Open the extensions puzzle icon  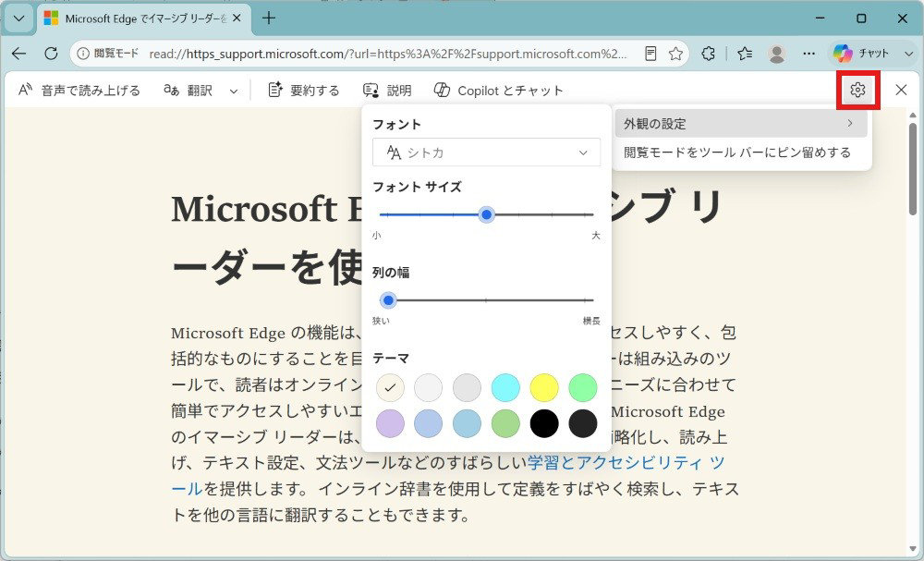click(x=709, y=54)
